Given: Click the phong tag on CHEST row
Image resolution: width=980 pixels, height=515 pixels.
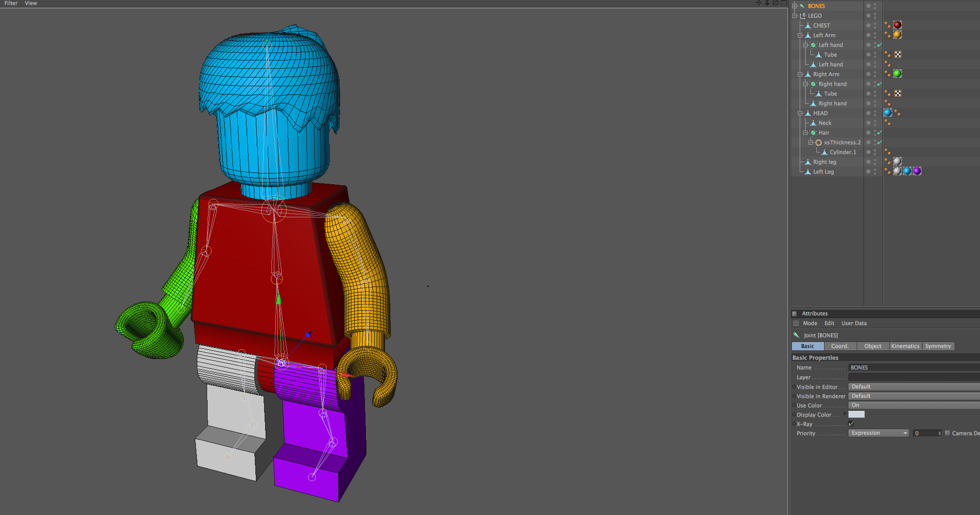Looking at the screenshot, I should point(888,25).
